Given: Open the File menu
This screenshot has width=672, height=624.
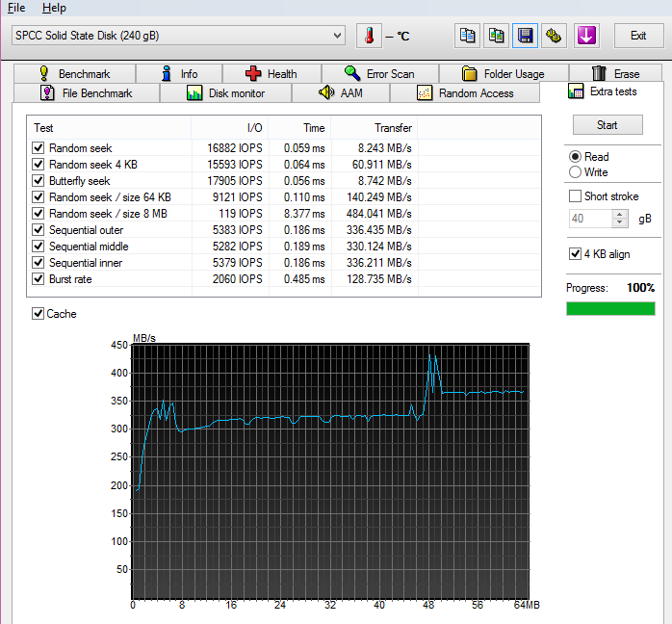Looking at the screenshot, I should (x=16, y=8).
